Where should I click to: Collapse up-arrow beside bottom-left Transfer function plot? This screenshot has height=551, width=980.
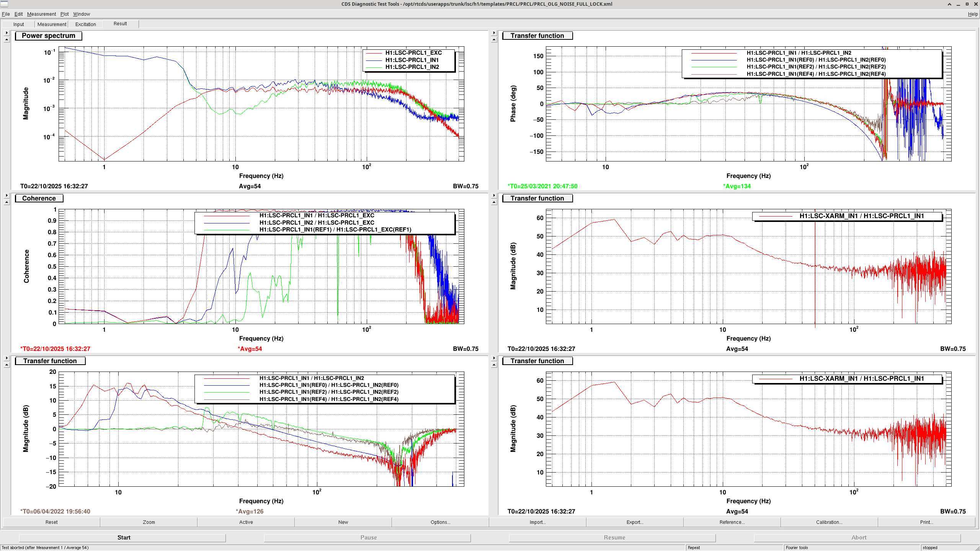[x=7, y=365]
